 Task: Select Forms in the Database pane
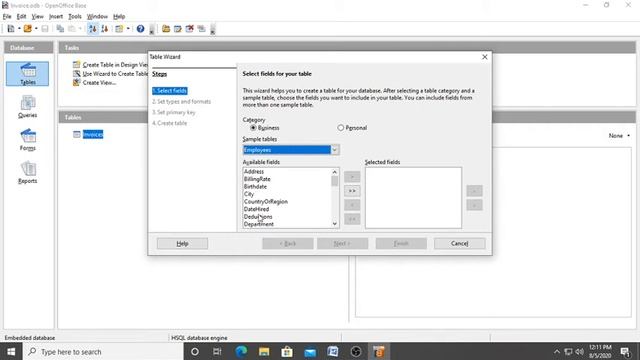coord(27,140)
